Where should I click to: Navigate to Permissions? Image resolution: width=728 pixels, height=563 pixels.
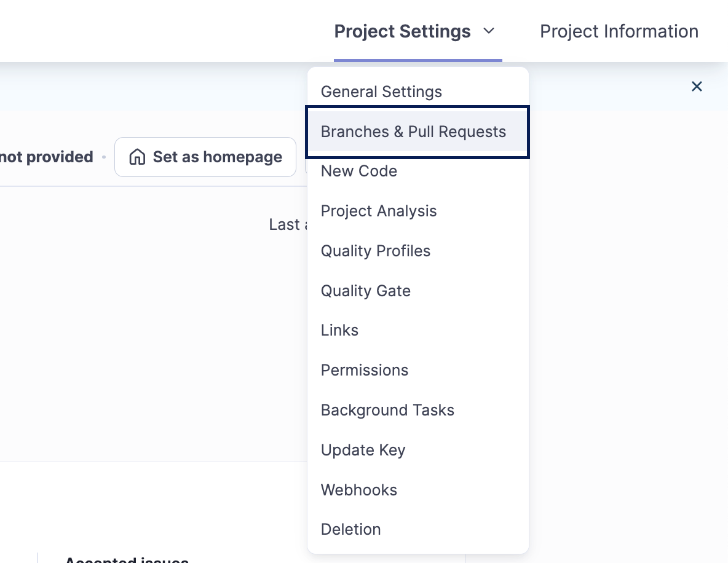tap(365, 370)
